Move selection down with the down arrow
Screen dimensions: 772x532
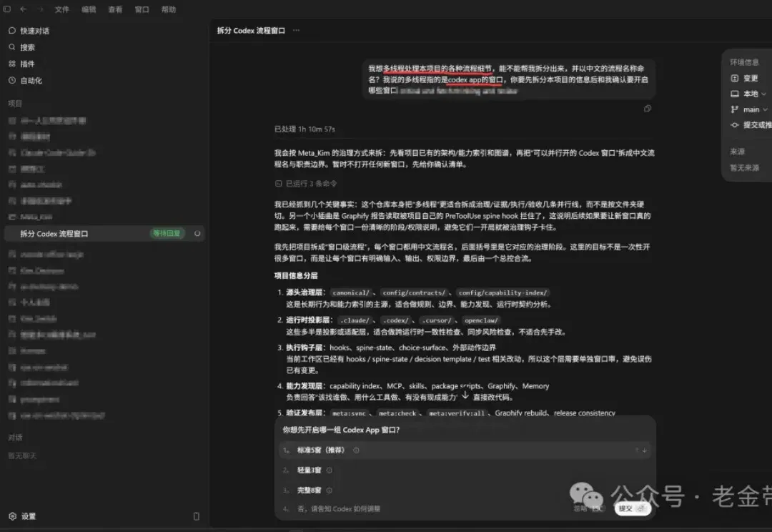[x=645, y=450]
